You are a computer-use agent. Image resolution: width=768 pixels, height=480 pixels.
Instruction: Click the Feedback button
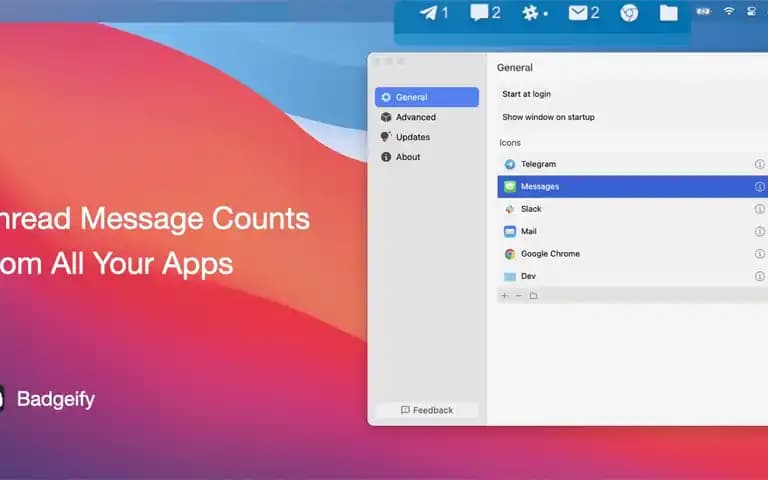[x=427, y=410]
